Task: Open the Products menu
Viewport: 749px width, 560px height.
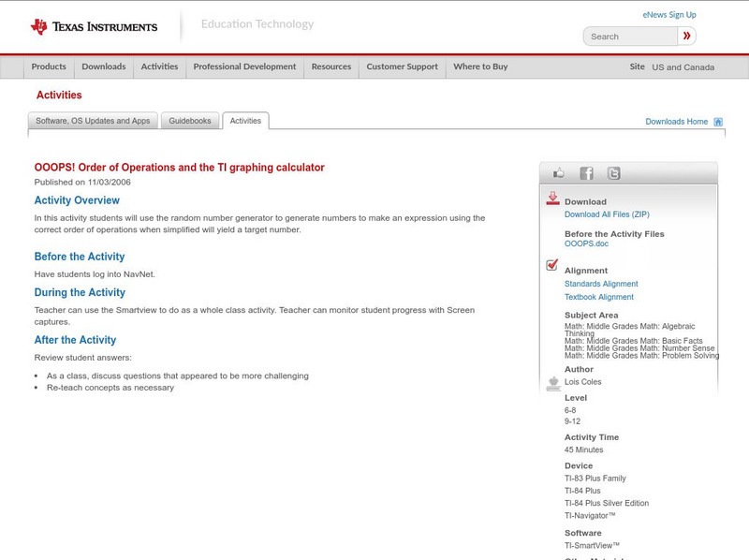Action: point(49,66)
